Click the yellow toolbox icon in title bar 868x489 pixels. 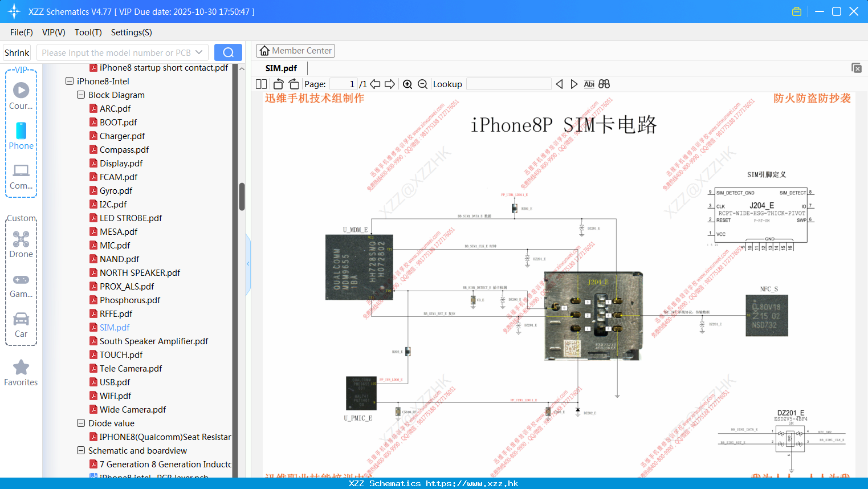797,11
